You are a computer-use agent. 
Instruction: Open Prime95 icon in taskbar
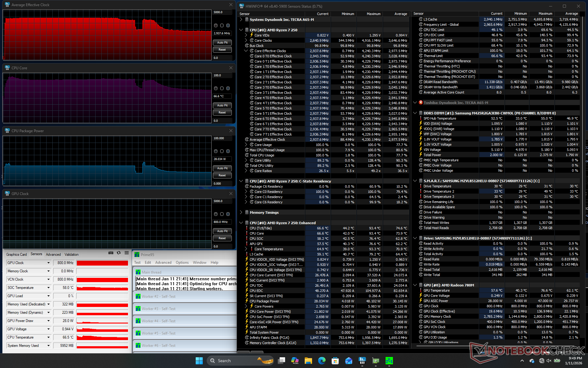click(x=389, y=361)
